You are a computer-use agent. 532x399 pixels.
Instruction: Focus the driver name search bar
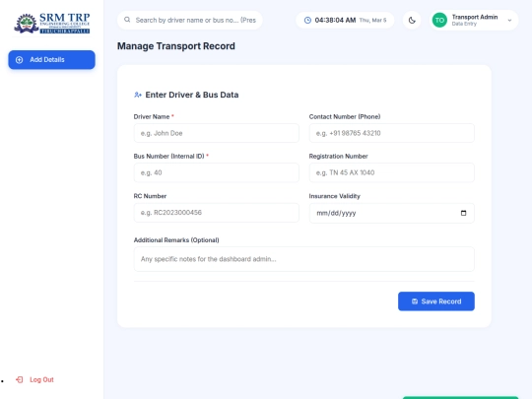click(x=190, y=20)
